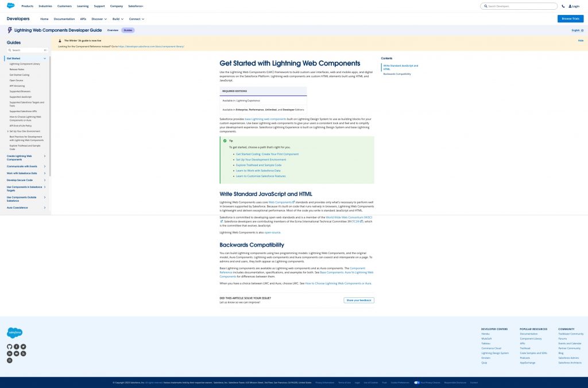This screenshot has width=588, height=388.
Task: Click the announcement icon in the banner
Action: 60,41
